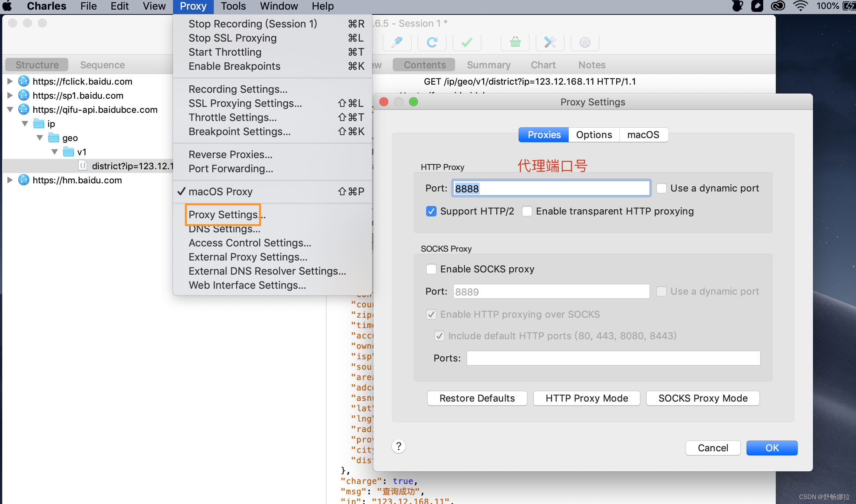The image size is (856, 504).
Task: Click the bear app icon in menu bar
Action: (737, 6)
